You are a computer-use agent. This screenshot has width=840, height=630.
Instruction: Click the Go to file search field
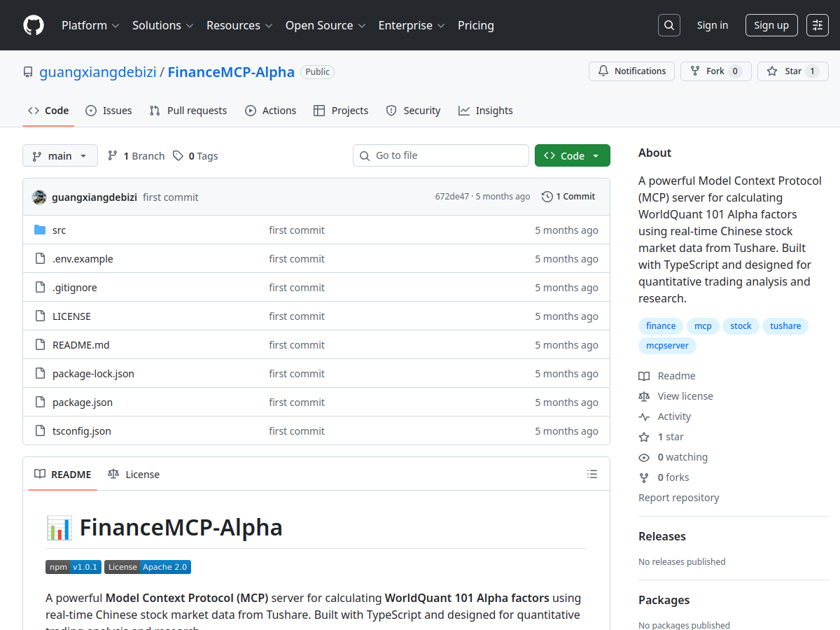coord(441,155)
